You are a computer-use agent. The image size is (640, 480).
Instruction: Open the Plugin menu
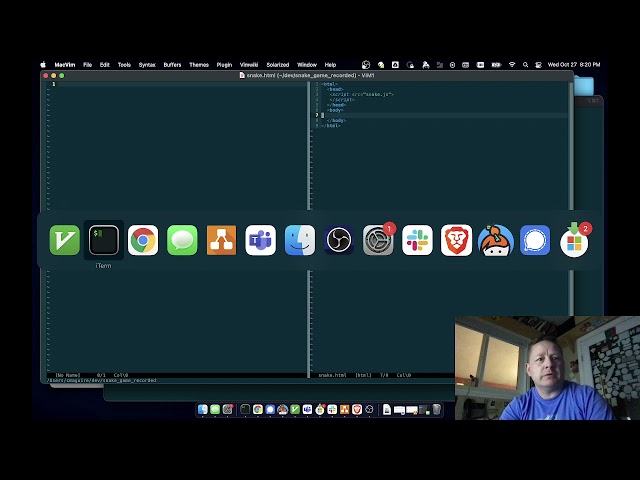[224, 64]
